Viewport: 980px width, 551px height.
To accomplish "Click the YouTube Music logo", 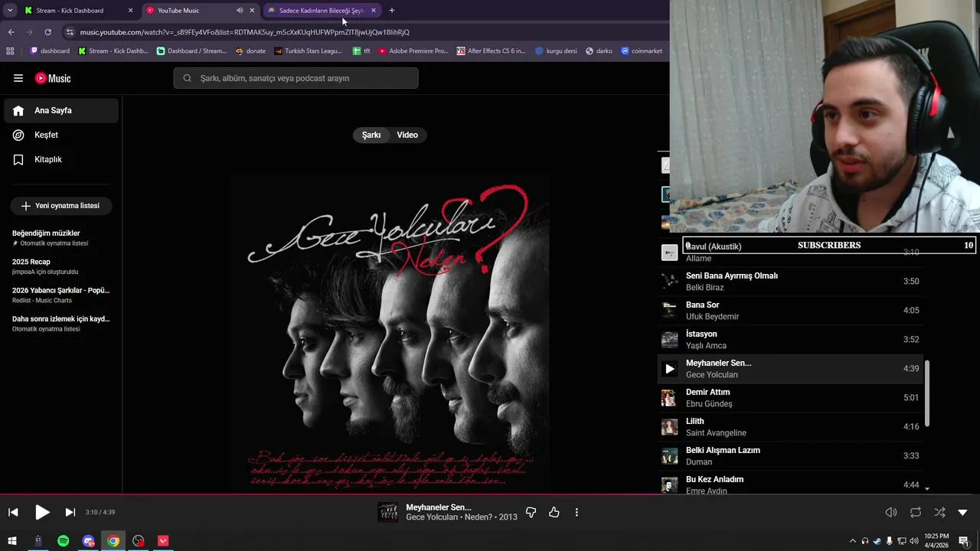I will [x=53, y=78].
